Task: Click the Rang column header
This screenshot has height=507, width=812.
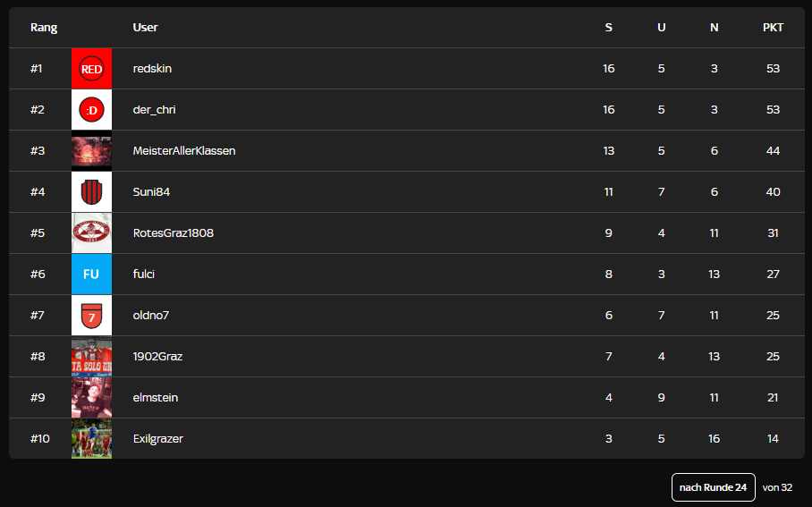Action: [44, 28]
